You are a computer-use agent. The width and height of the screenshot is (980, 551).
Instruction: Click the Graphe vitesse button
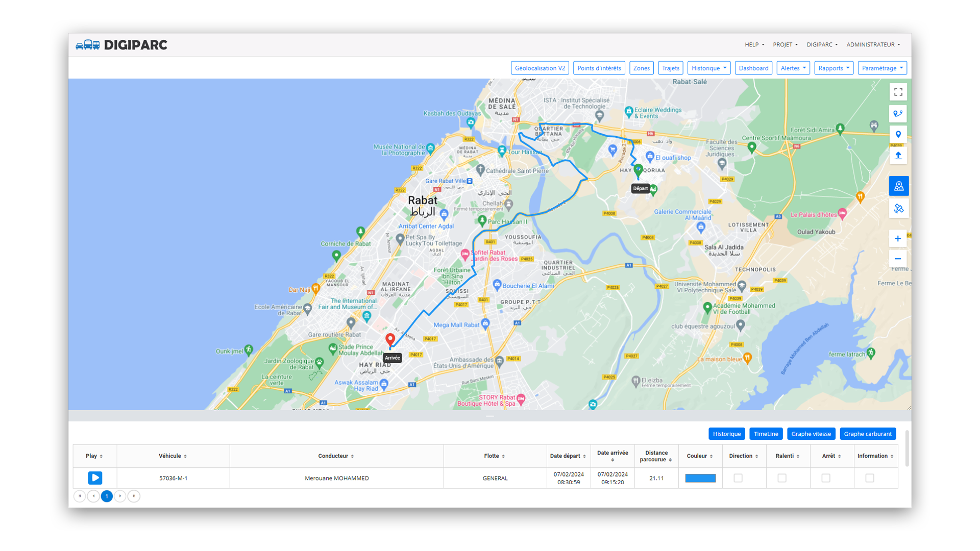coord(811,434)
